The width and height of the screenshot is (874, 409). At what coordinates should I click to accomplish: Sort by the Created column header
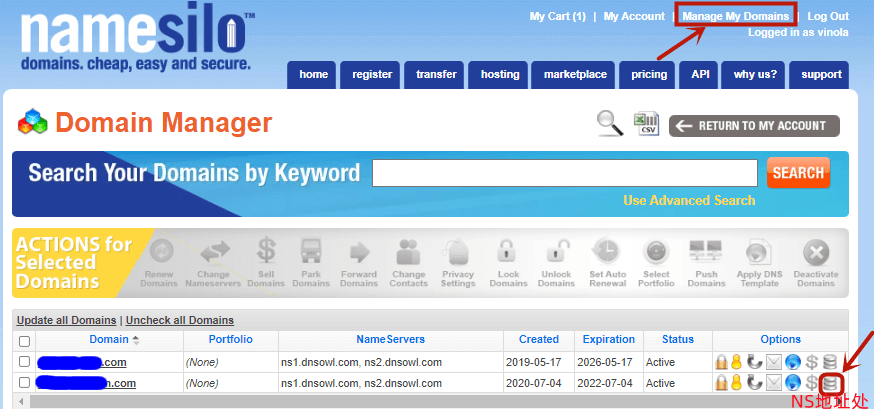click(x=538, y=339)
